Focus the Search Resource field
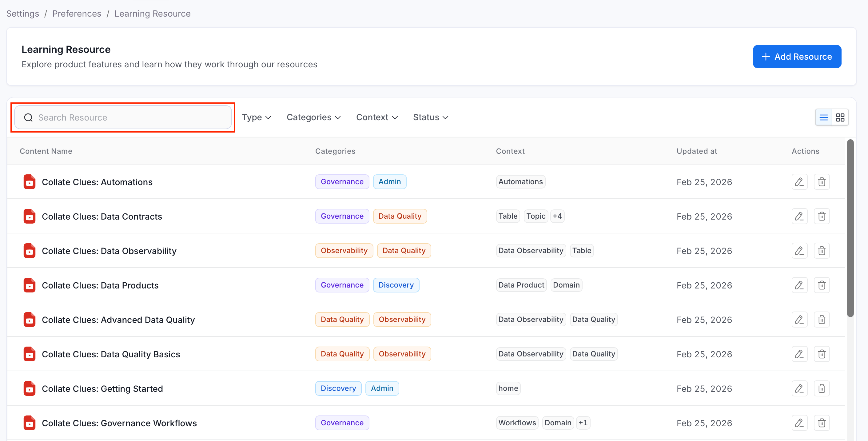 (123, 117)
